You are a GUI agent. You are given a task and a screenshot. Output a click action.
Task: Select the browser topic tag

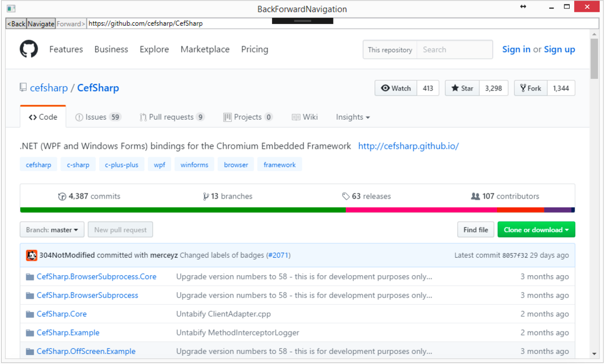(x=236, y=164)
